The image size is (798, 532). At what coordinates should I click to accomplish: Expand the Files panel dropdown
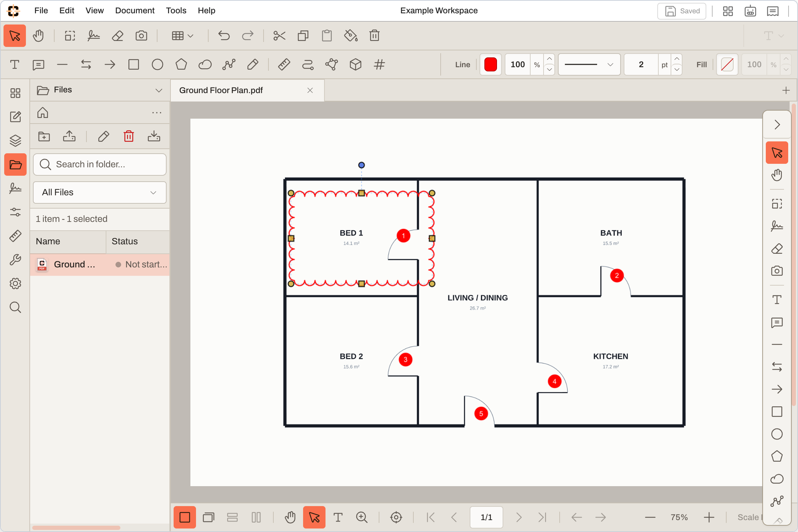(159, 90)
